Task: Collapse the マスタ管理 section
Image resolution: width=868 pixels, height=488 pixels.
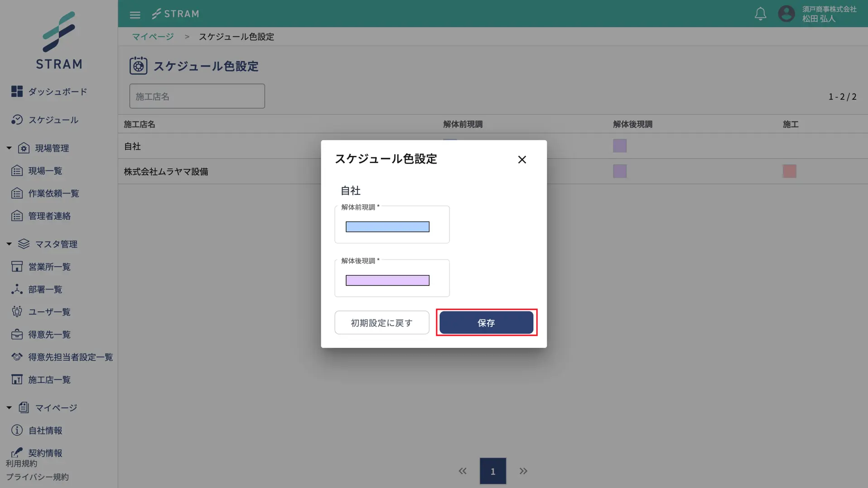Action: [x=8, y=244]
